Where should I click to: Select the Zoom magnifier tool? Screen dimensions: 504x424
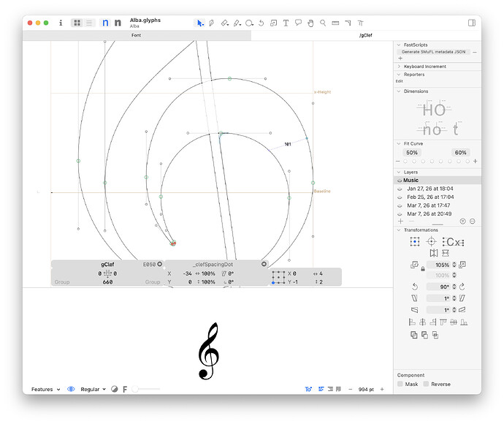pos(323,23)
